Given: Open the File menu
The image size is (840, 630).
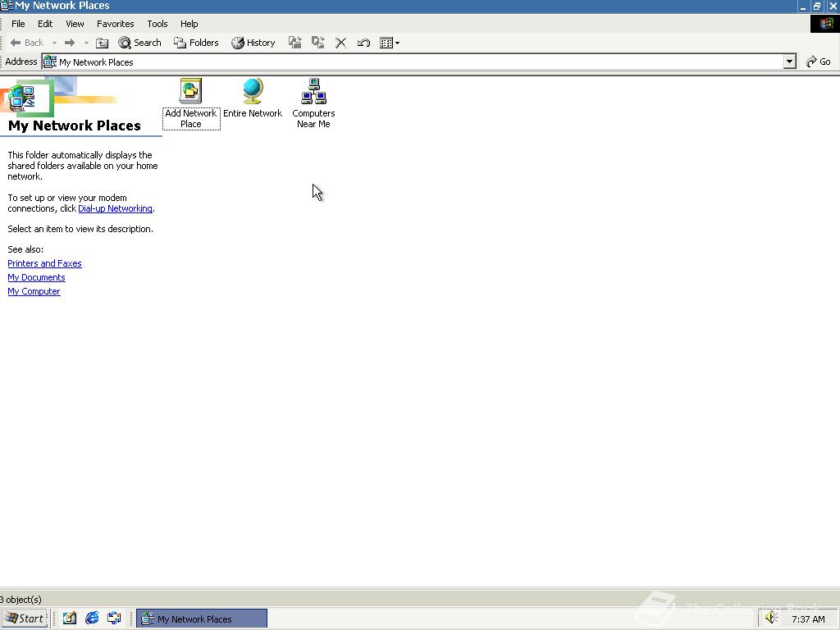Looking at the screenshot, I should tap(18, 24).
